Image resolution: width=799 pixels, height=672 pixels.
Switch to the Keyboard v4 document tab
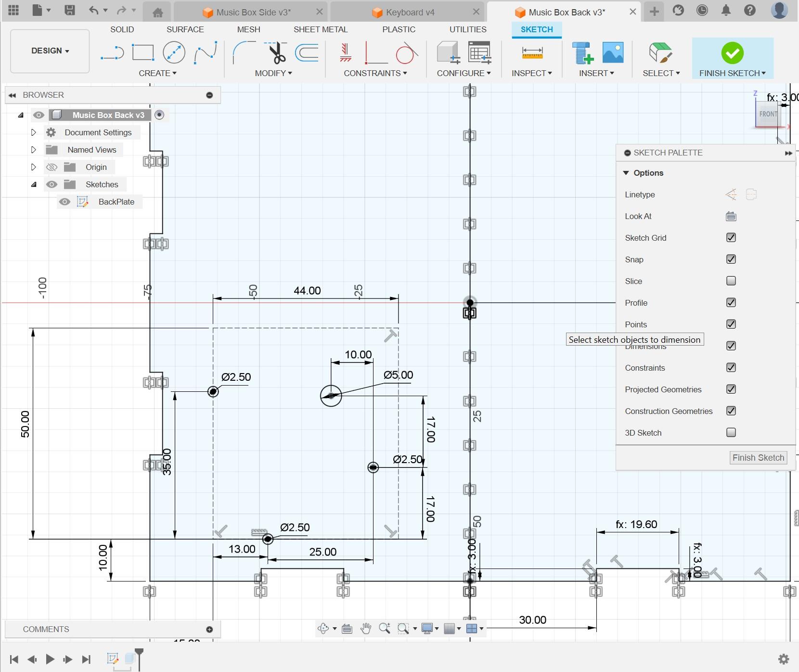410,13
